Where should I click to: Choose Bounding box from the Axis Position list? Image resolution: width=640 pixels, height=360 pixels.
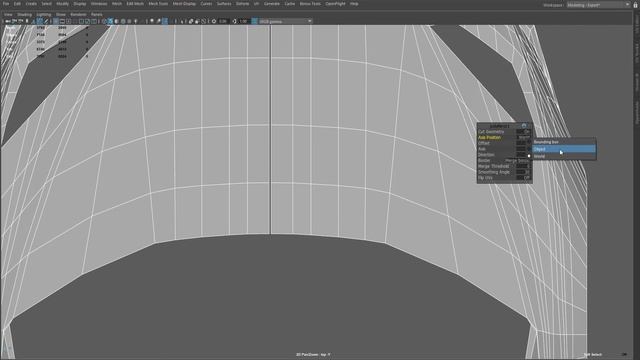point(564,142)
